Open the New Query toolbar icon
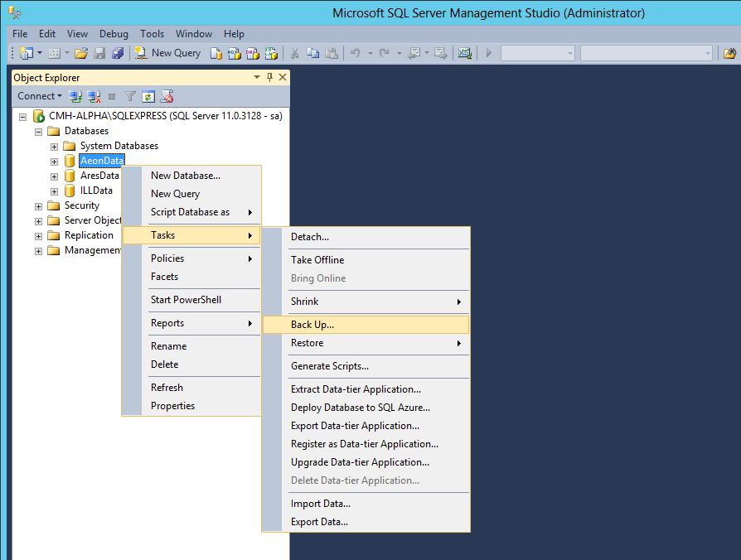 [169, 52]
